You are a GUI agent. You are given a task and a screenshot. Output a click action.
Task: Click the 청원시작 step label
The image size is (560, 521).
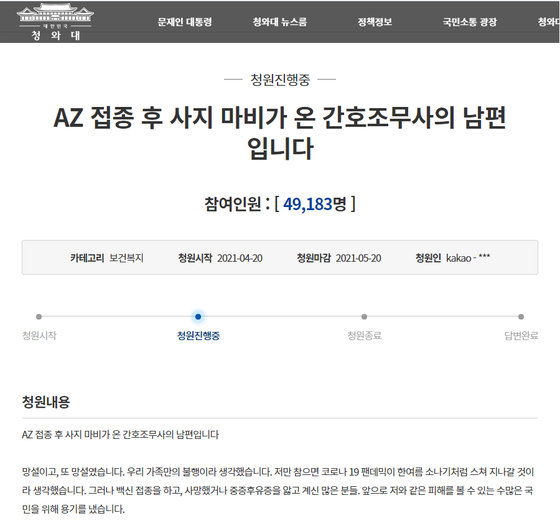[x=39, y=336]
